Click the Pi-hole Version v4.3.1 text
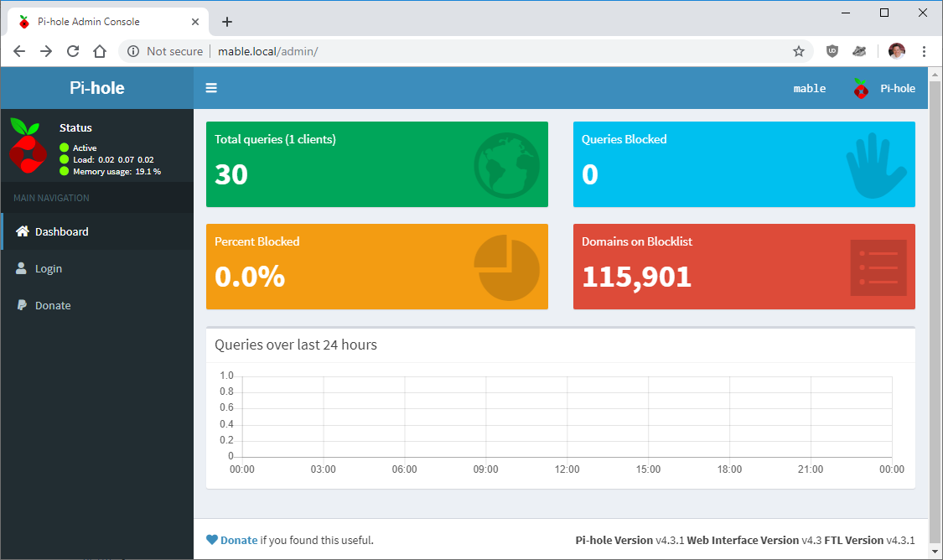Viewport: 943px width, 560px height. coord(630,540)
